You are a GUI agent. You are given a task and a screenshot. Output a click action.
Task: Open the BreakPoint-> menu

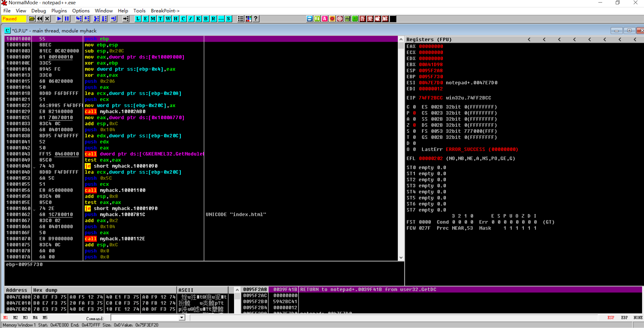tap(165, 11)
